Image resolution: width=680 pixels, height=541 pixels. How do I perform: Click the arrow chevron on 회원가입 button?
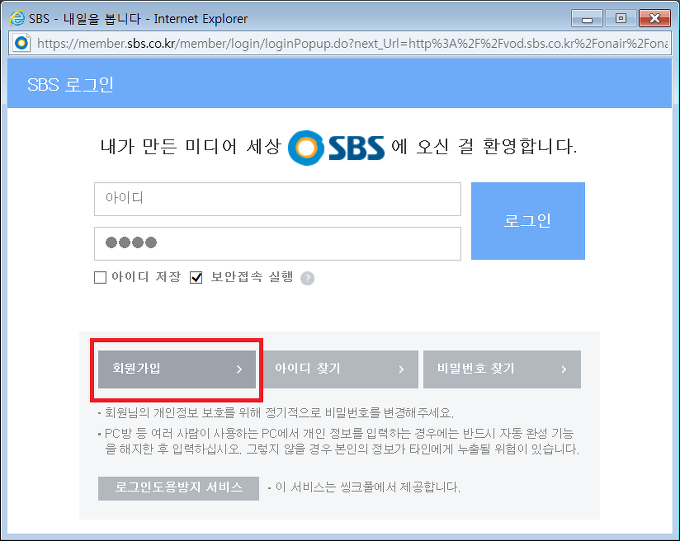(x=239, y=369)
